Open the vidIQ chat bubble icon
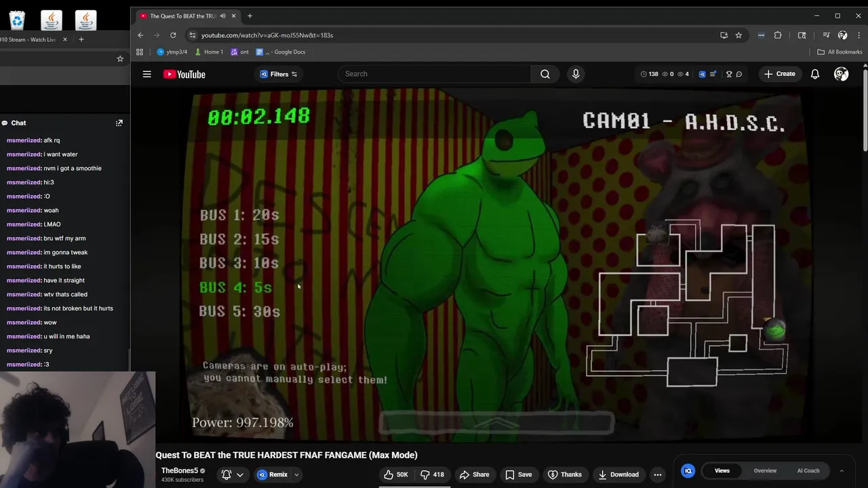This screenshot has height=488, width=868. click(739, 74)
